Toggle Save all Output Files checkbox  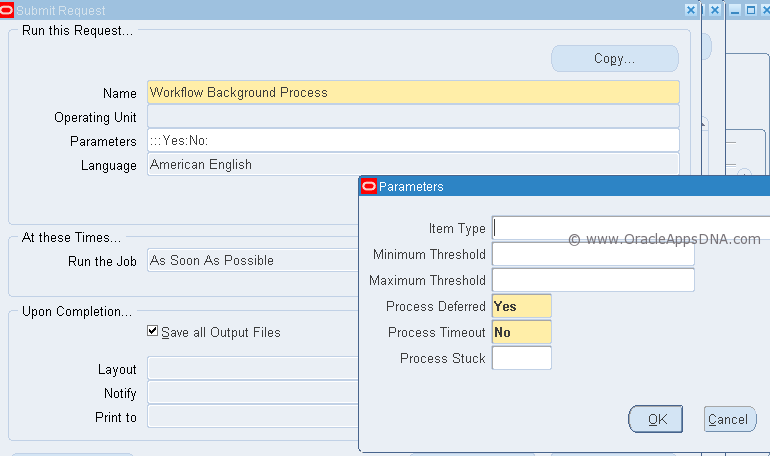[152, 331]
